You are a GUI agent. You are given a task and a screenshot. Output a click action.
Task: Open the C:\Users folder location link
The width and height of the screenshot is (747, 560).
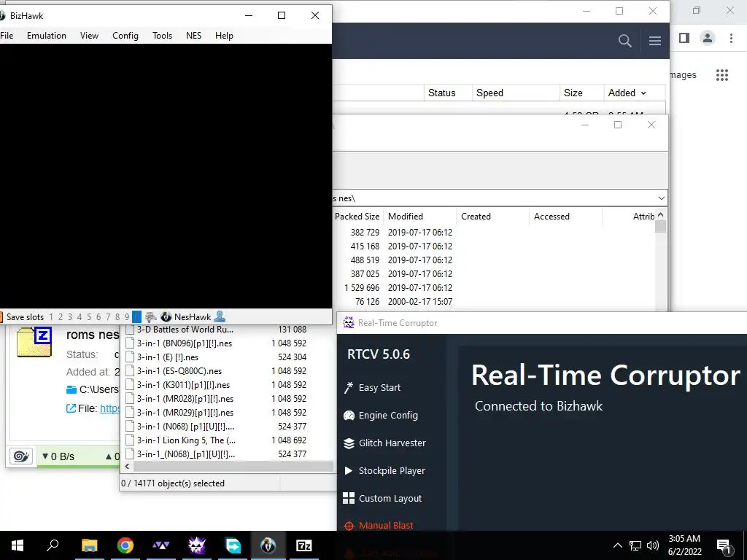[93, 389]
